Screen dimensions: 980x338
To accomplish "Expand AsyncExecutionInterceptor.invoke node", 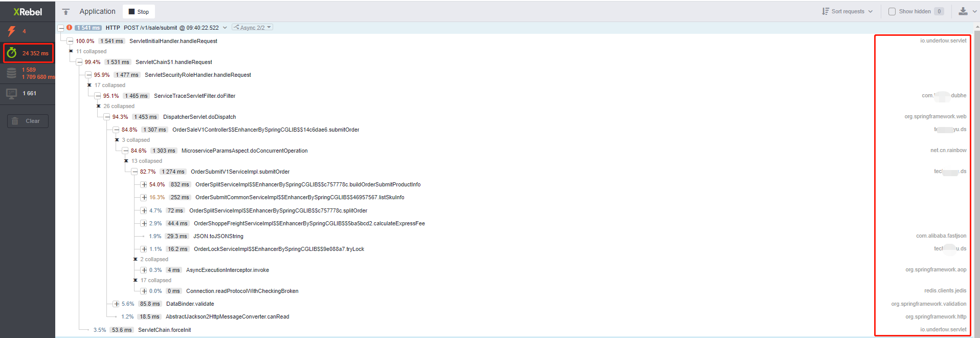I will [144, 270].
